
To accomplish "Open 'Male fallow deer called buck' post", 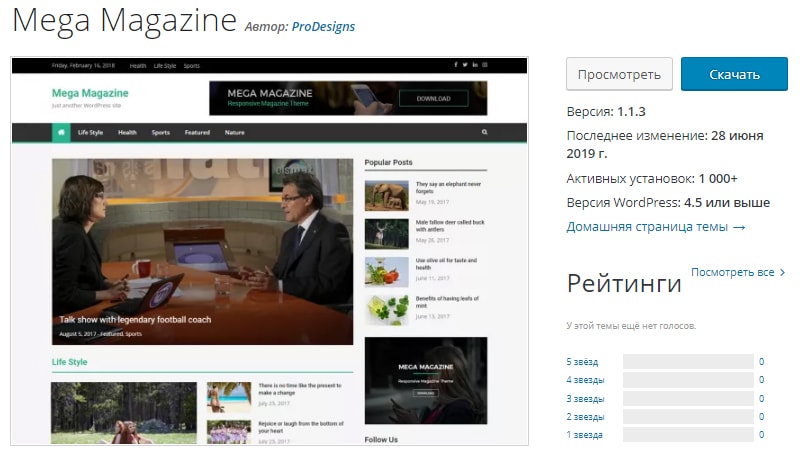I will pyautogui.click(x=450, y=225).
